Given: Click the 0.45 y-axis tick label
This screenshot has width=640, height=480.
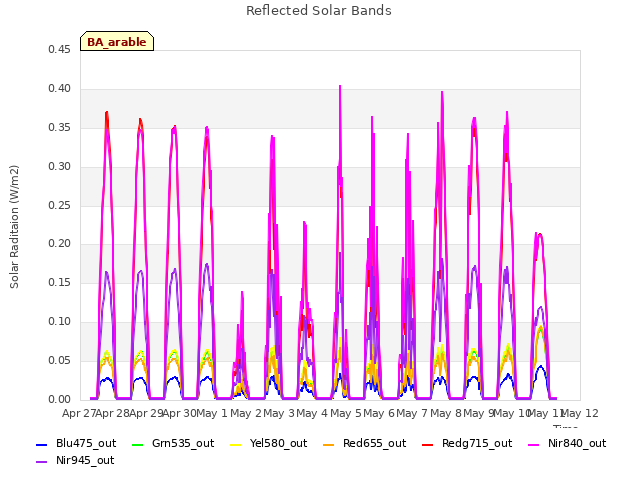Looking at the screenshot, I should (x=59, y=49).
